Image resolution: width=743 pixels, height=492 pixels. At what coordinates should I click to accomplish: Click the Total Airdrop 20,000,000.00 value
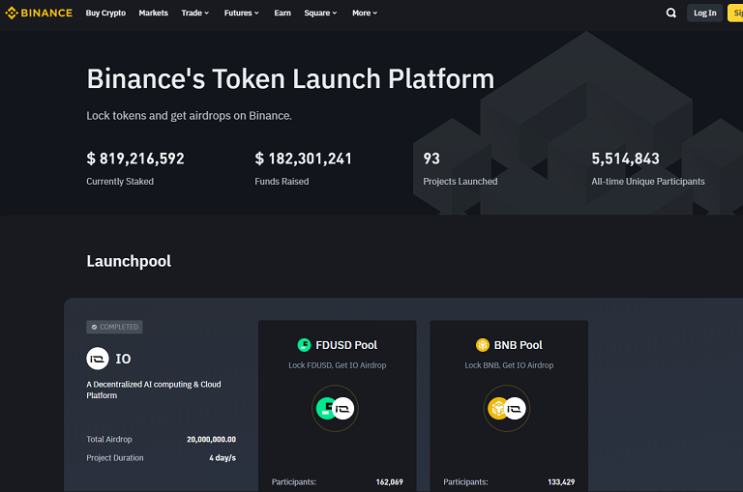point(211,439)
